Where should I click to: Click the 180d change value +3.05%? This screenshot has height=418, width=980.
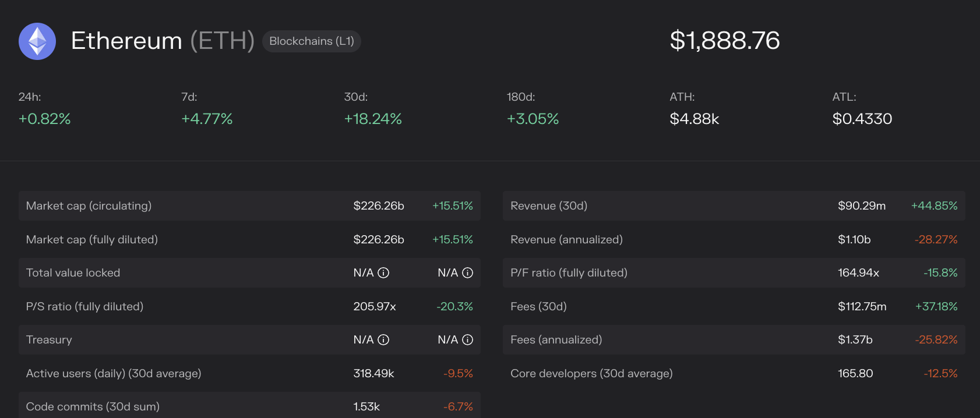[x=533, y=119]
